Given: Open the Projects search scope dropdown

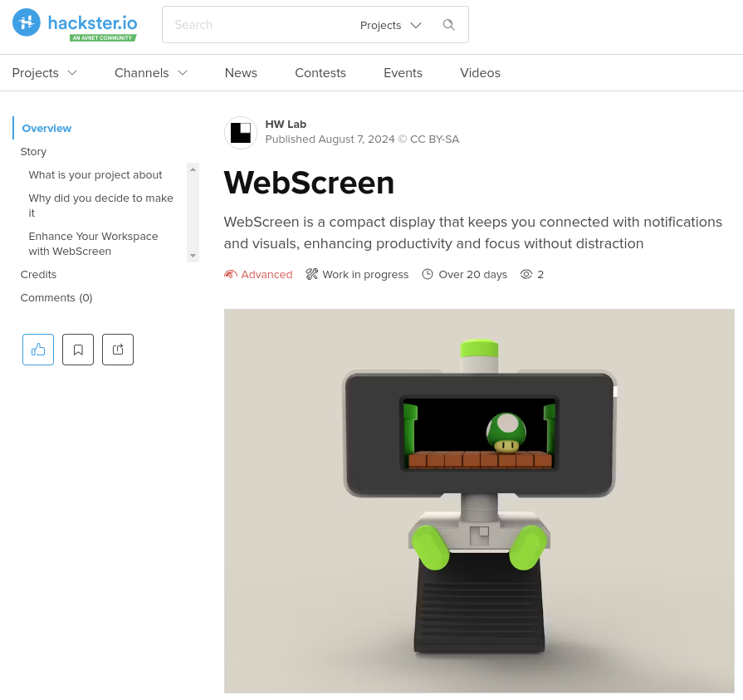Looking at the screenshot, I should (390, 25).
